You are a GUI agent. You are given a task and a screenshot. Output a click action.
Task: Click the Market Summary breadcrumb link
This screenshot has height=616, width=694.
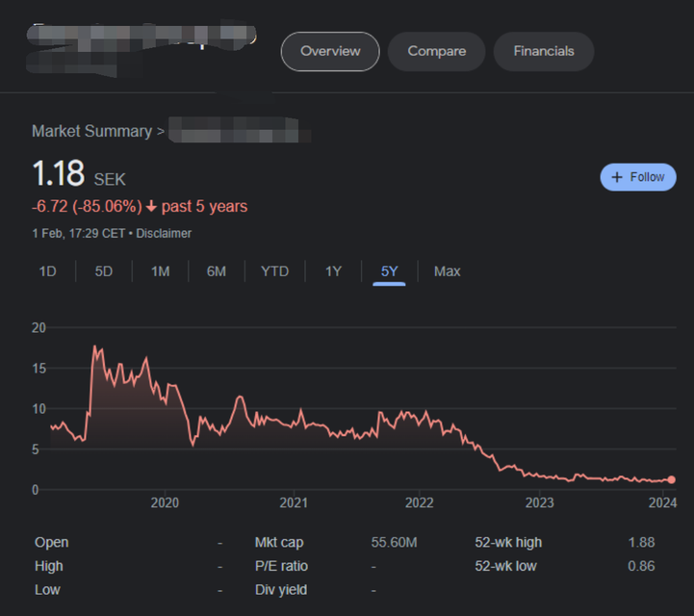91,131
